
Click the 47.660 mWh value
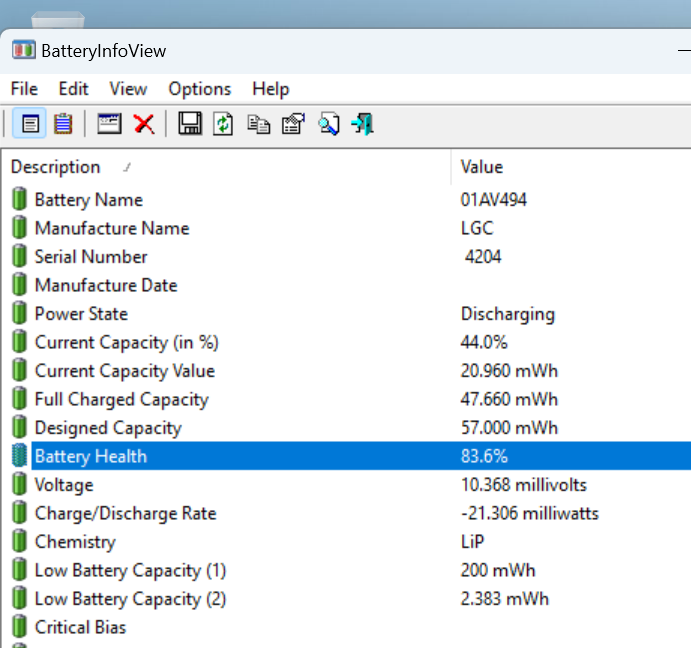pyautogui.click(x=509, y=399)
